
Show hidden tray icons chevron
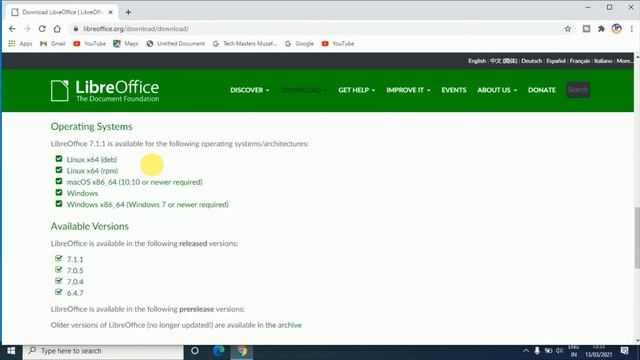pos(526,351)
